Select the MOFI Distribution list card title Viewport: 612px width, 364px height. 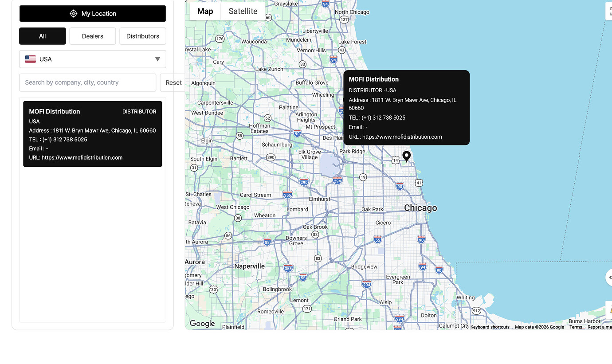(x=55, y=111)
